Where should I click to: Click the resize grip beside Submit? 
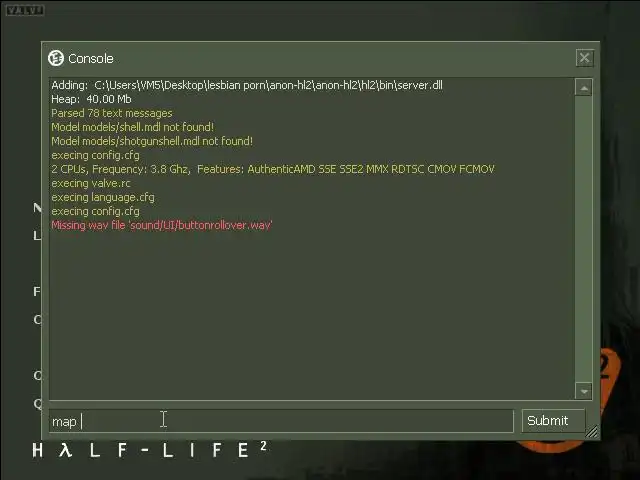[x=591, y=431]
